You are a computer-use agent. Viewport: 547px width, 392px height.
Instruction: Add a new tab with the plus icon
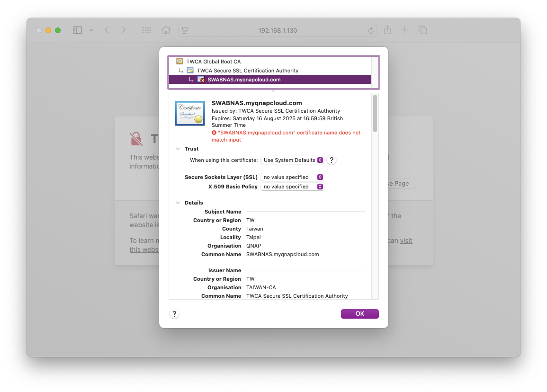click(404, 30)
